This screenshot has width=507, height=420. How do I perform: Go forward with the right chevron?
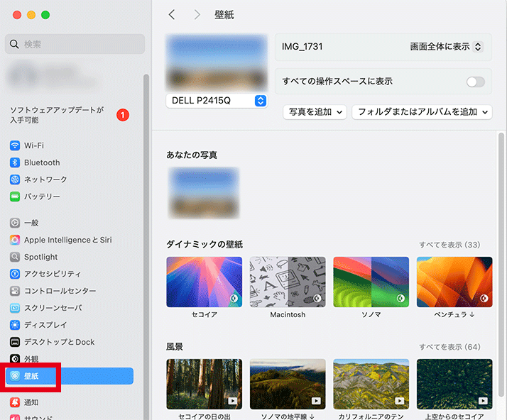coord(197,14)
